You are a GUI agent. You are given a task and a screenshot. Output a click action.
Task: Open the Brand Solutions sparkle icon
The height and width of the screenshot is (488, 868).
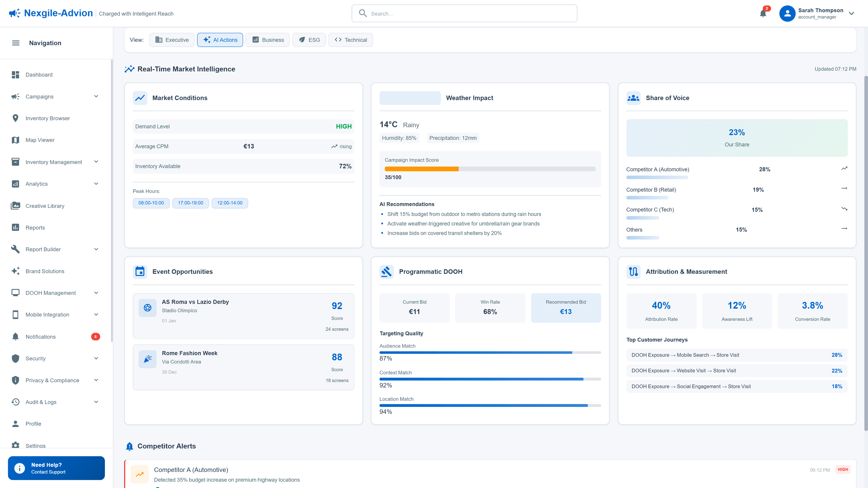[16, 271]
